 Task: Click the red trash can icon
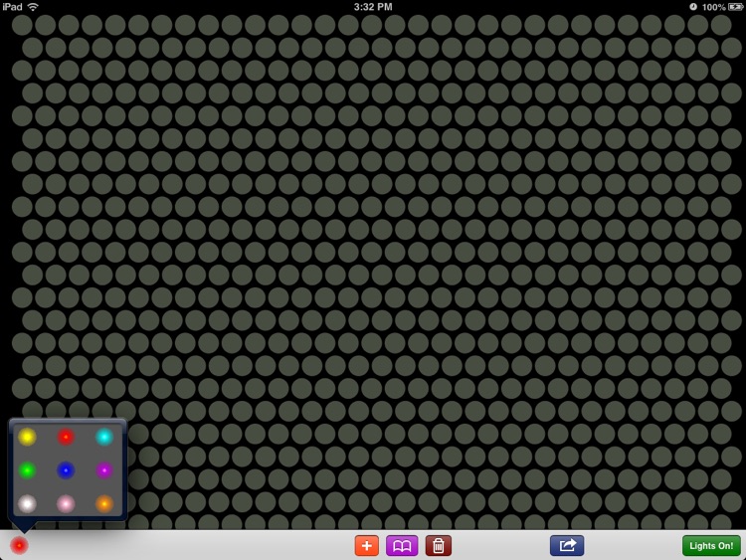click(439, 546)
